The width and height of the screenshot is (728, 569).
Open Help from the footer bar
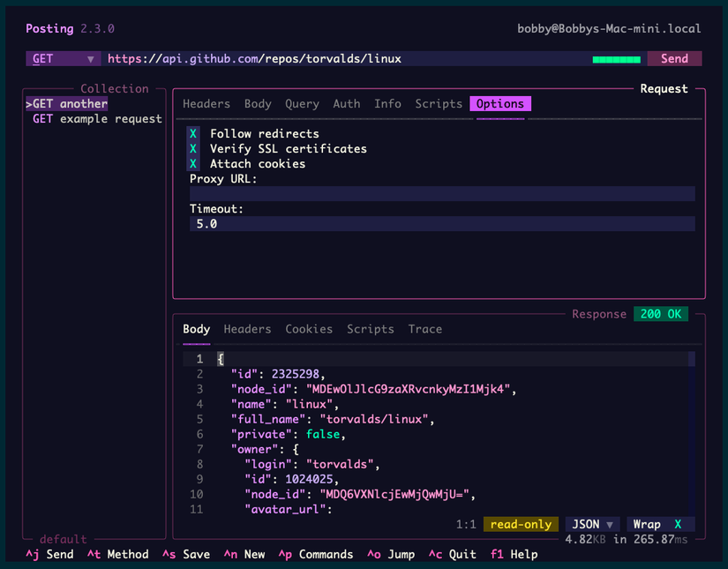515,554
